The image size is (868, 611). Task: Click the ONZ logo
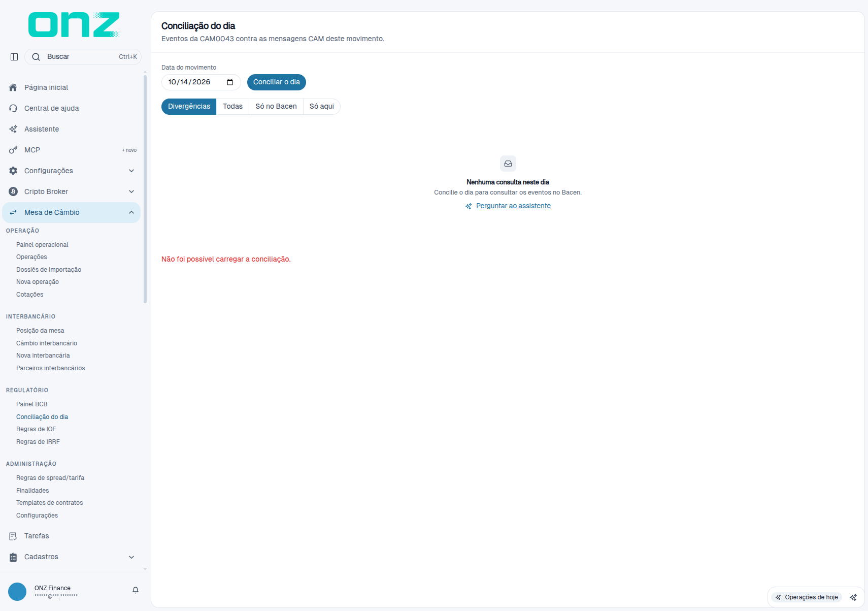point(74,25)
